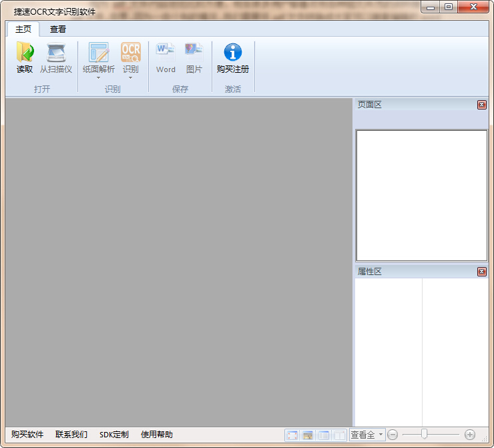Screen dimensions: 494x448
Task: Maximize the 捷速OCR window
Action: [x=449, y=7]
